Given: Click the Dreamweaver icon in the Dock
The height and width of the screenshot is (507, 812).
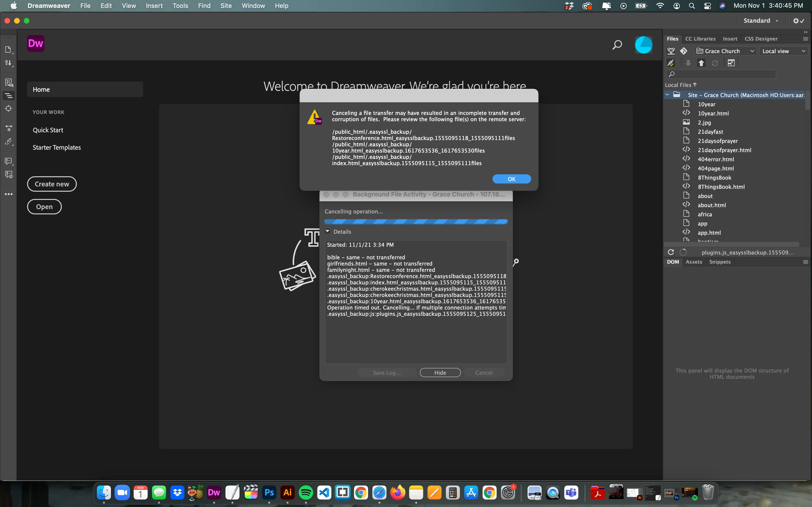Looking at the screenshot, I should 214,493.
